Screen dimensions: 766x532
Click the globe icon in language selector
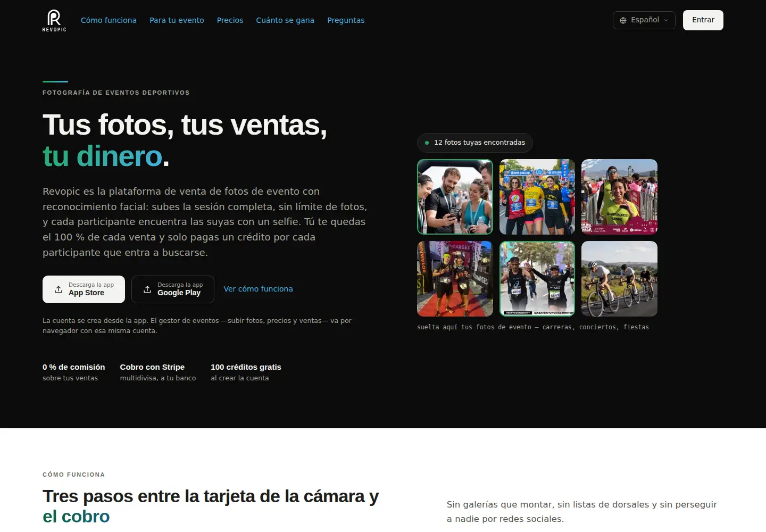[x=623, y=20]
